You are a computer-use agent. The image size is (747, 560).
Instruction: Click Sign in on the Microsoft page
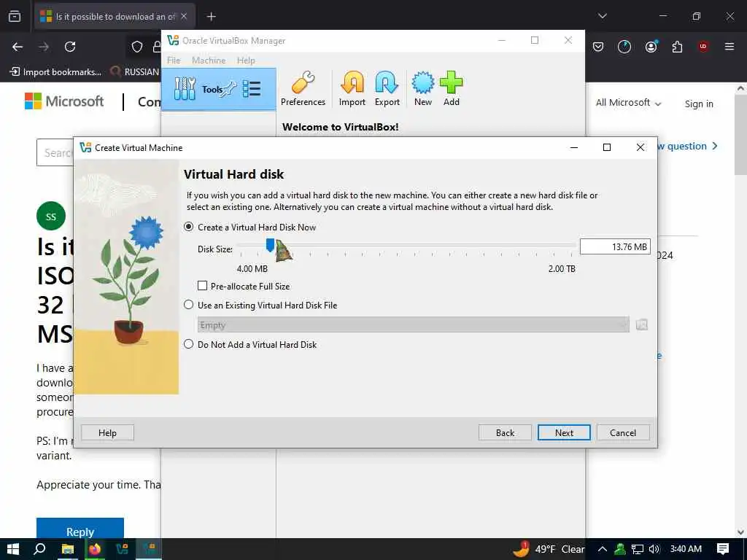(699, 104)
